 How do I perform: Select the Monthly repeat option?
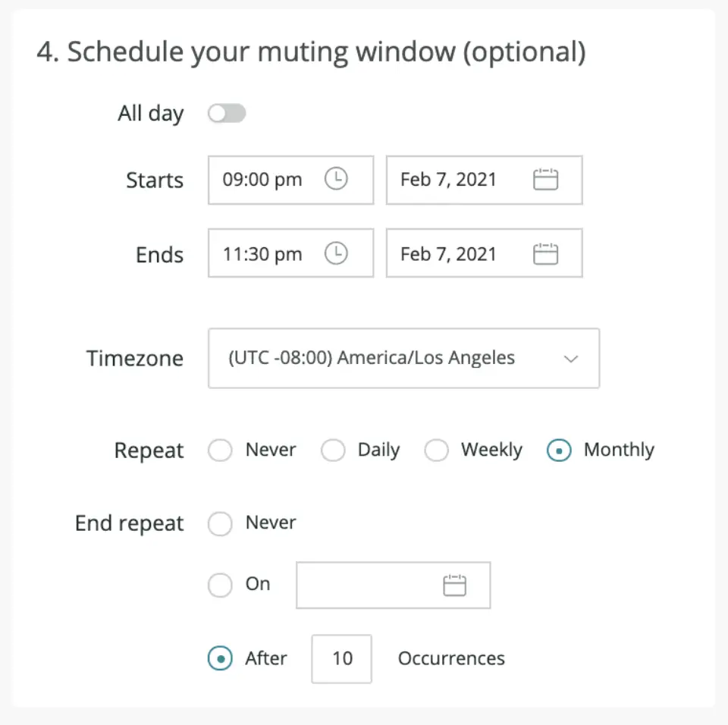pyautogui.click(x=559, y=450)
